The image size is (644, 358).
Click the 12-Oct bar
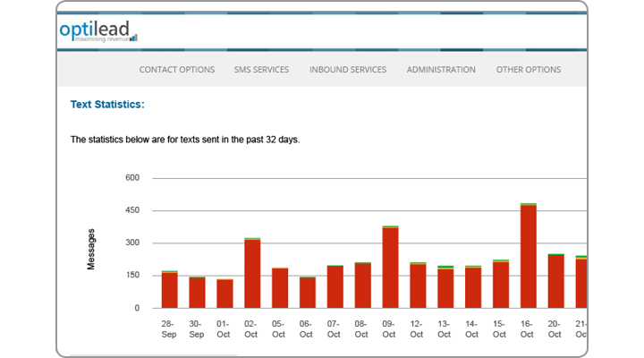[418, 286]
